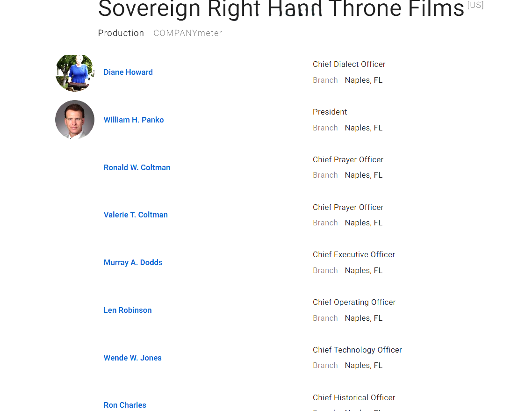The width and height of the screenshot is (532, 411).
Task: Click the [US] country tag
Action: [475, 5]
